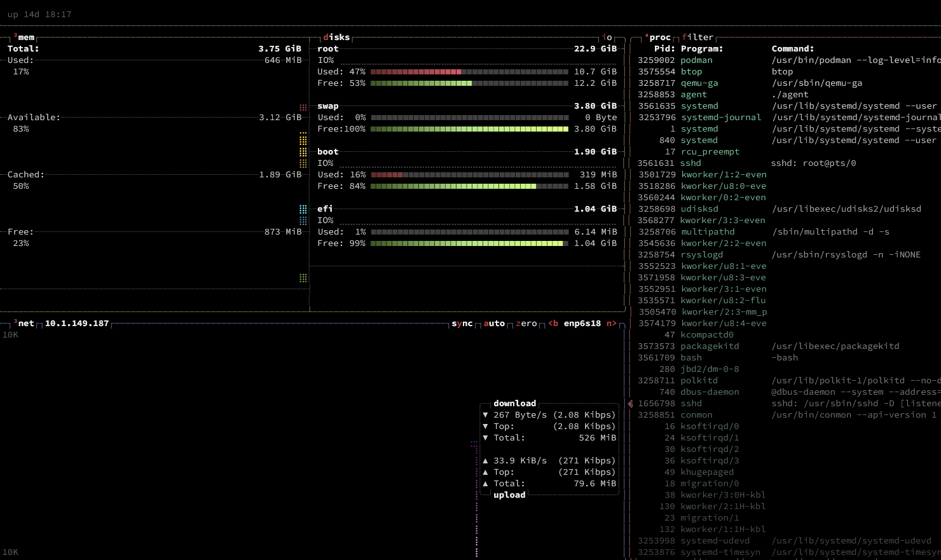Click the Available 3.12 GiB value

click(280, 118)
